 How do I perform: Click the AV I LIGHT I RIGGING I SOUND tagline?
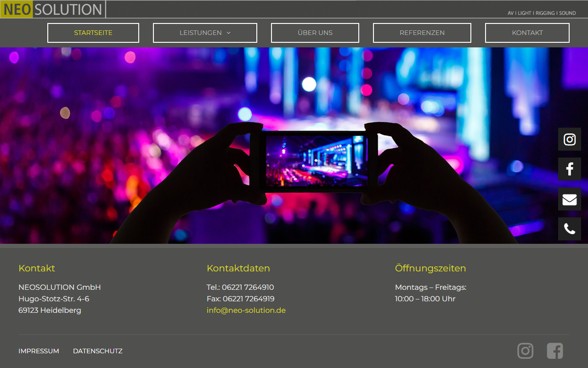coord(542,13)
